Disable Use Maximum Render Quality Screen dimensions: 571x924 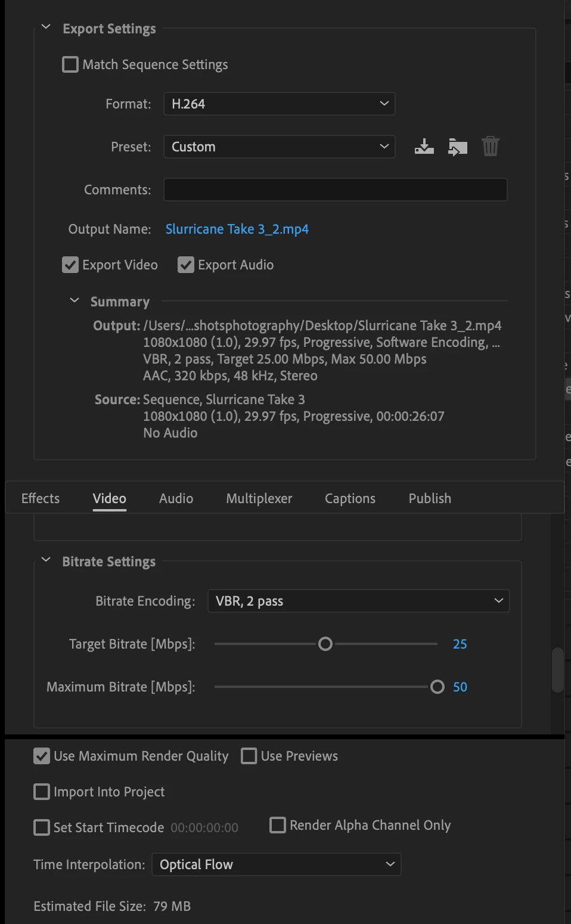[x=42, y=756]
